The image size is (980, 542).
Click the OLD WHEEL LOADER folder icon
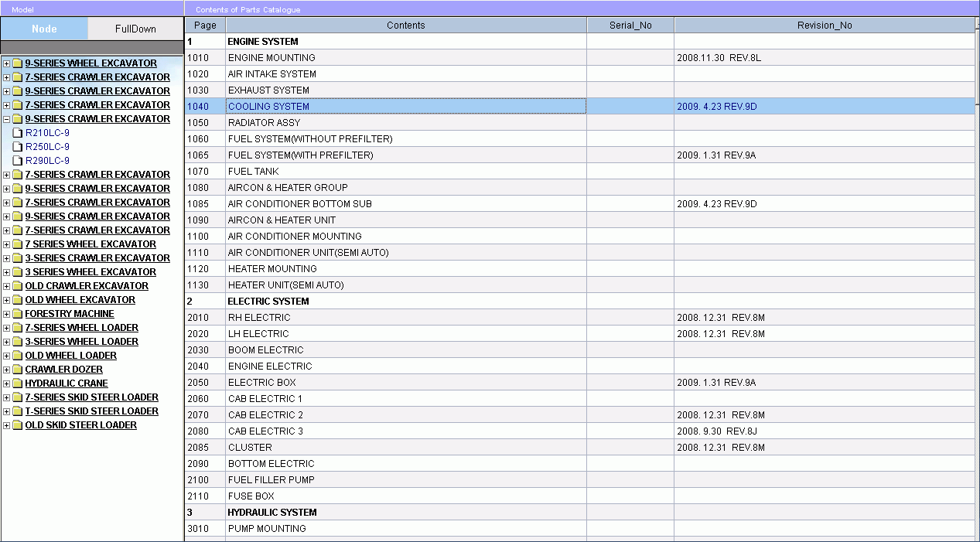click(x=17, y=356)
